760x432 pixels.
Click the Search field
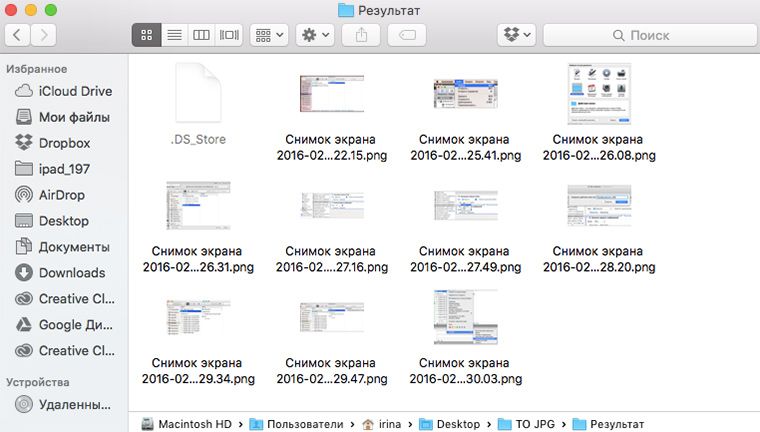[x=650, y=35]
